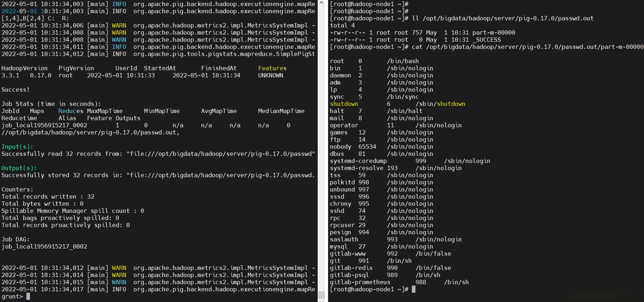Click the yellow 'Features' column header text
This screenshot has width=644, height=302.
[272, 68]
